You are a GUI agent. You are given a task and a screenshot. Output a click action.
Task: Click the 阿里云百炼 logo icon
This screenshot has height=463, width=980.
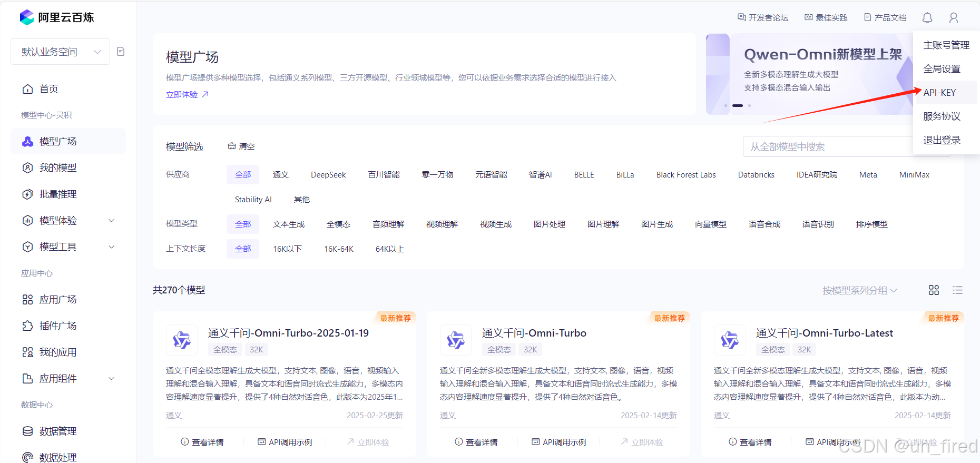[27, 17]
